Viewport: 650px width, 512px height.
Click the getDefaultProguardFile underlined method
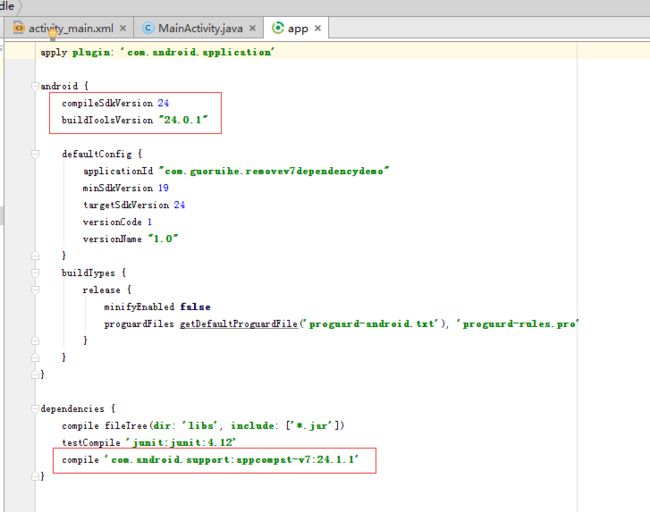[239, 324]
